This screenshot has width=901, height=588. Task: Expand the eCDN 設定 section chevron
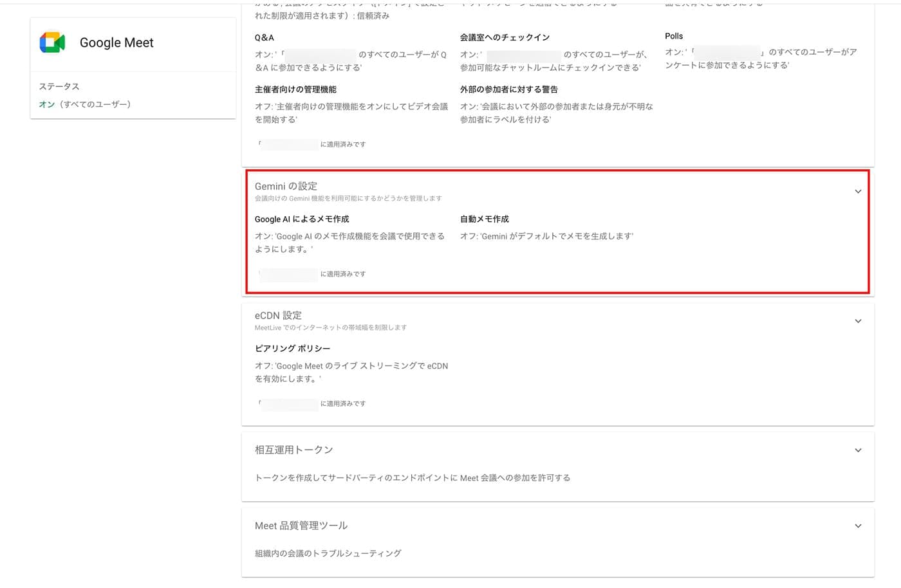click(x=858, y=321)
